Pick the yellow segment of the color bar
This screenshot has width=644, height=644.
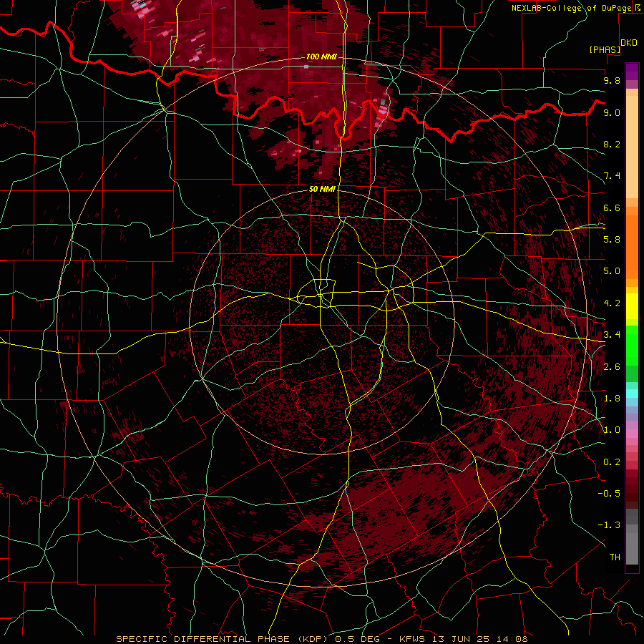[632, 306]
